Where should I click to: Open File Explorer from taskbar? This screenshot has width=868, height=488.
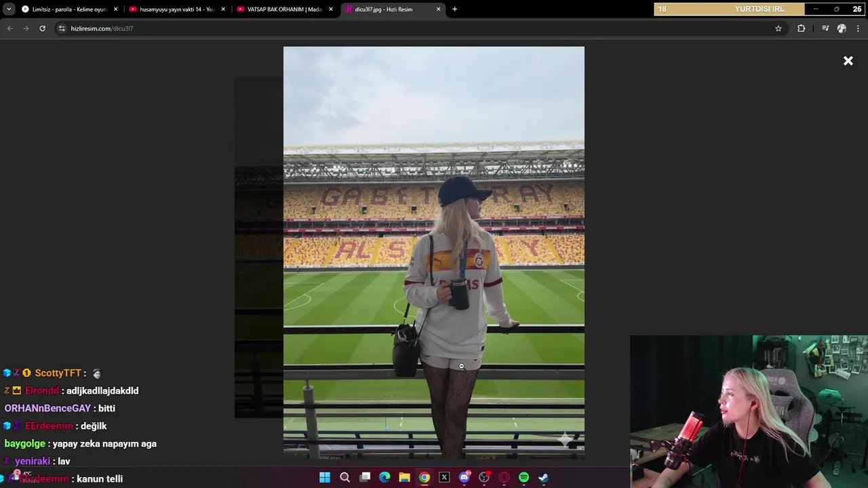404,477
